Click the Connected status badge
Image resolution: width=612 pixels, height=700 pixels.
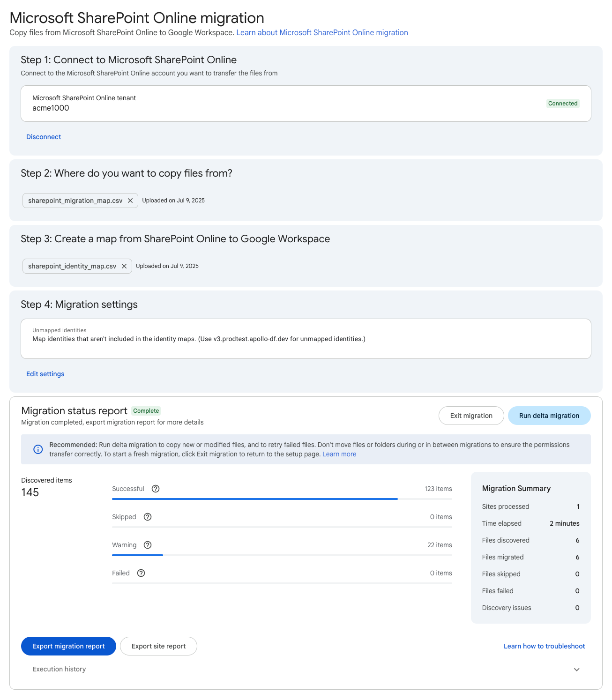click(x=562, y=103)
